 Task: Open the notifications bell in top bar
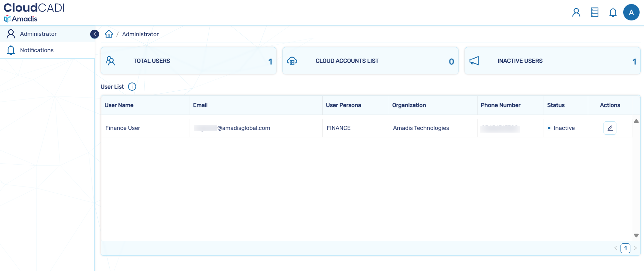[x=613, y=13]
